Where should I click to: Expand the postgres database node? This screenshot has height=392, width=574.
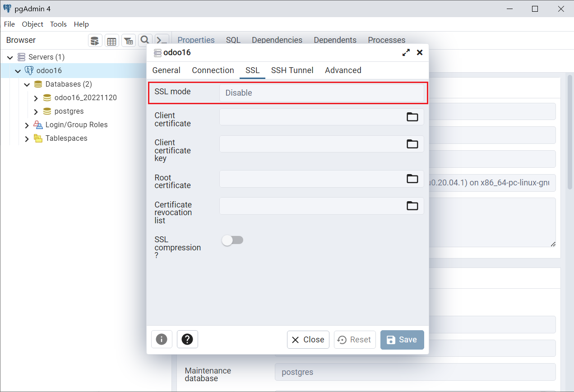point(36,111)
